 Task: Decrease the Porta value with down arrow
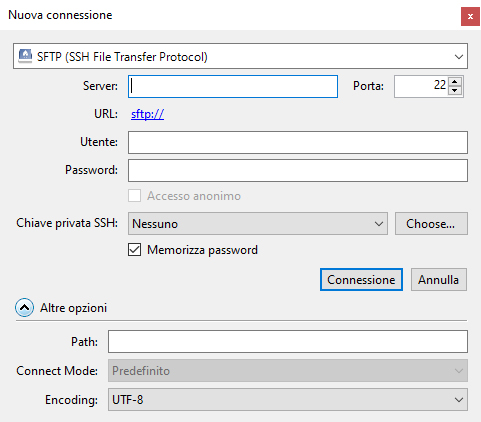455,91
